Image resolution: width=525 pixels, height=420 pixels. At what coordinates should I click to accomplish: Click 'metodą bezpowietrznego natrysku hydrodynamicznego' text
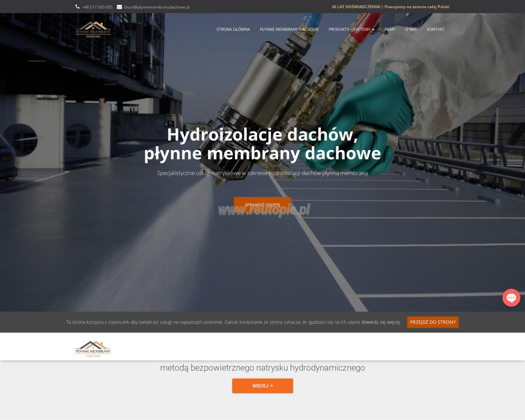[x=262, y=368]
